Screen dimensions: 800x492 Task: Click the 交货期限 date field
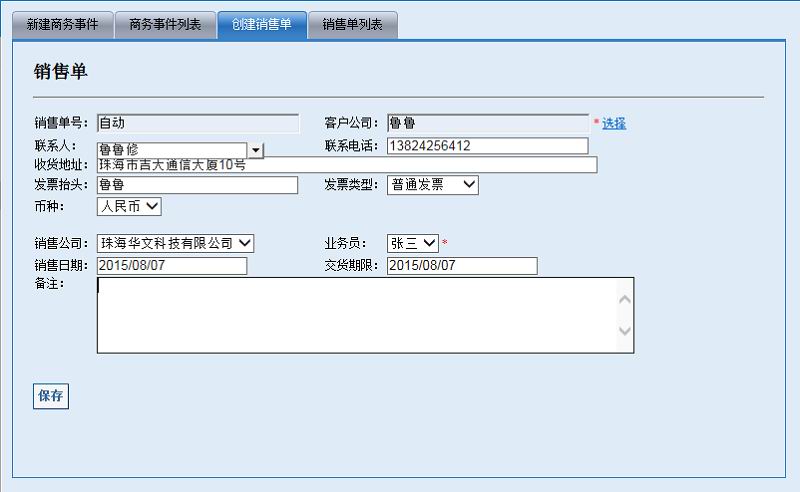462,266
